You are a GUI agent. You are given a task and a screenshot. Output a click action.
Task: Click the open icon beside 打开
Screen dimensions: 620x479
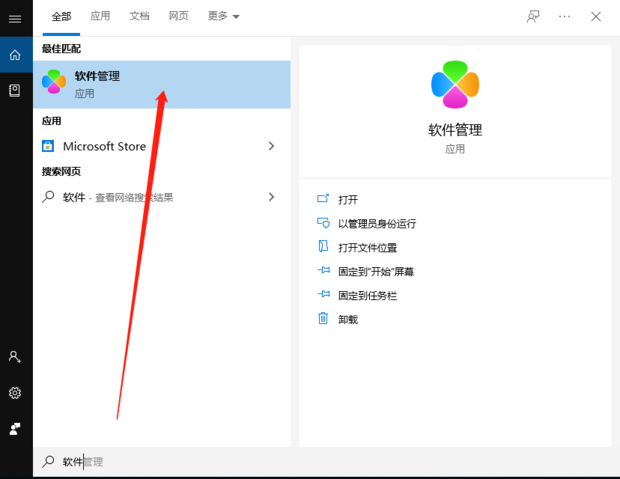(x=323, y=198)
